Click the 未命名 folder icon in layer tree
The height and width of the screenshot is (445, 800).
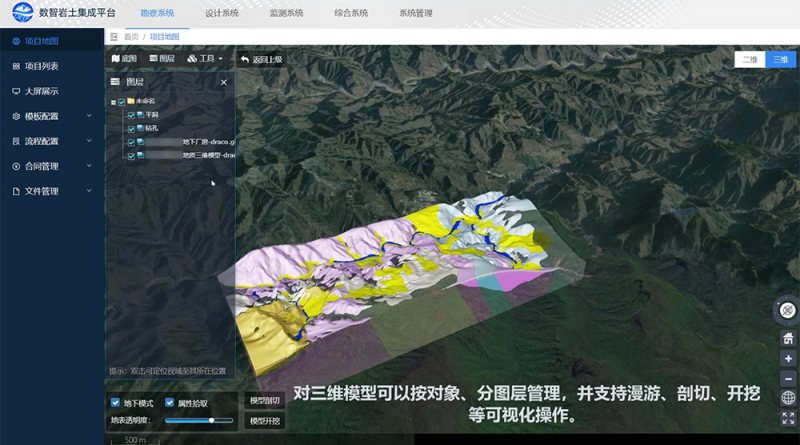click(131, 101)
